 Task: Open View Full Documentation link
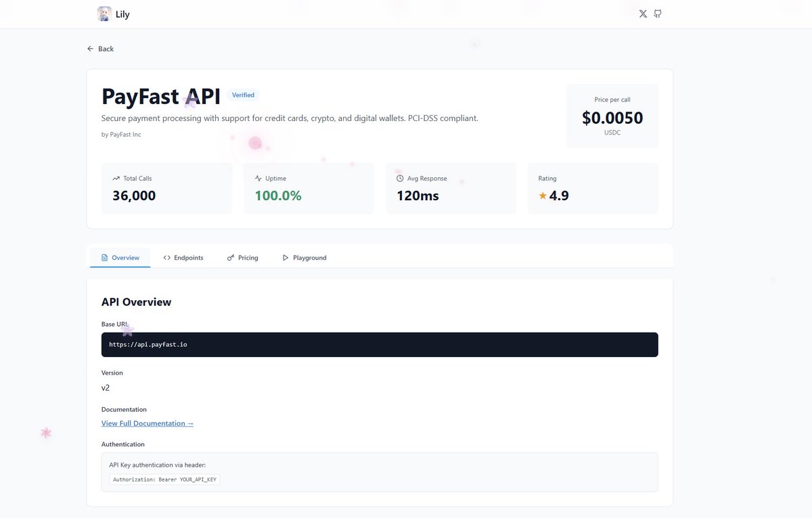tap(148, 423)
